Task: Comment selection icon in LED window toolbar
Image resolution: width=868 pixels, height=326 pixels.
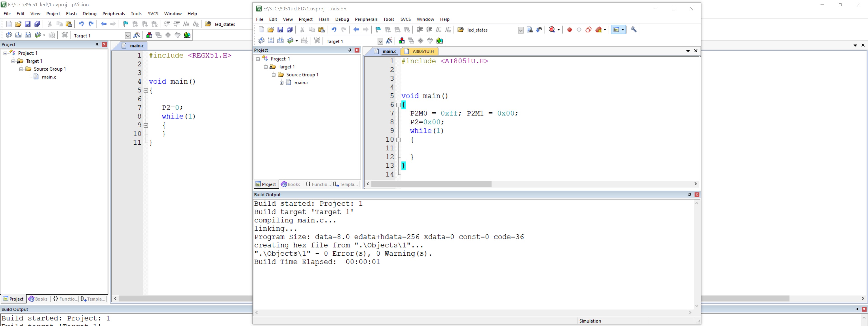Action: pos(439,30)
